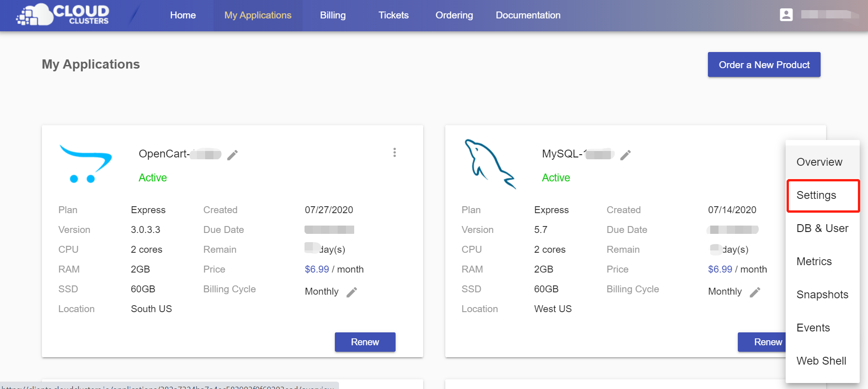The image size is (868, 389).
Task: Go to the Home nav item
Action: click(183, 15)
